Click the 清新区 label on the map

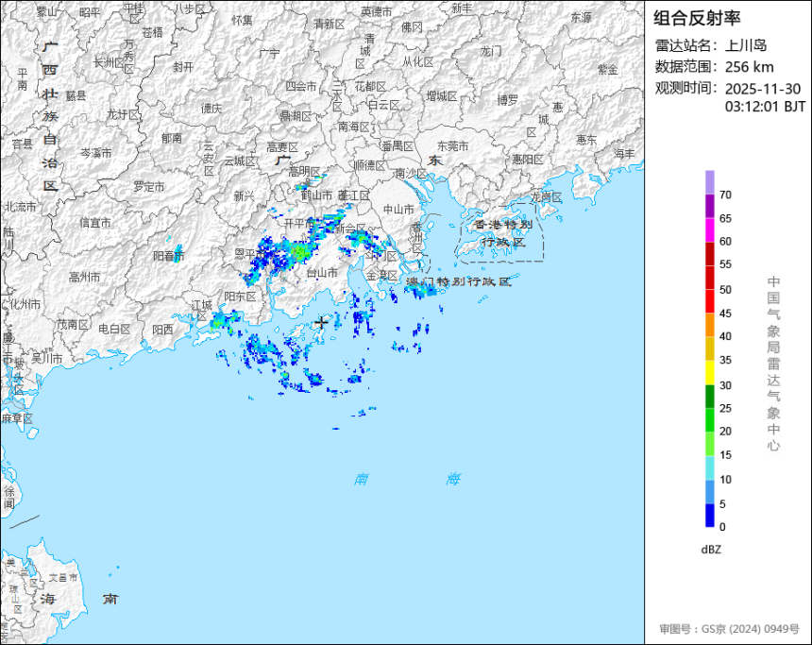329,24
